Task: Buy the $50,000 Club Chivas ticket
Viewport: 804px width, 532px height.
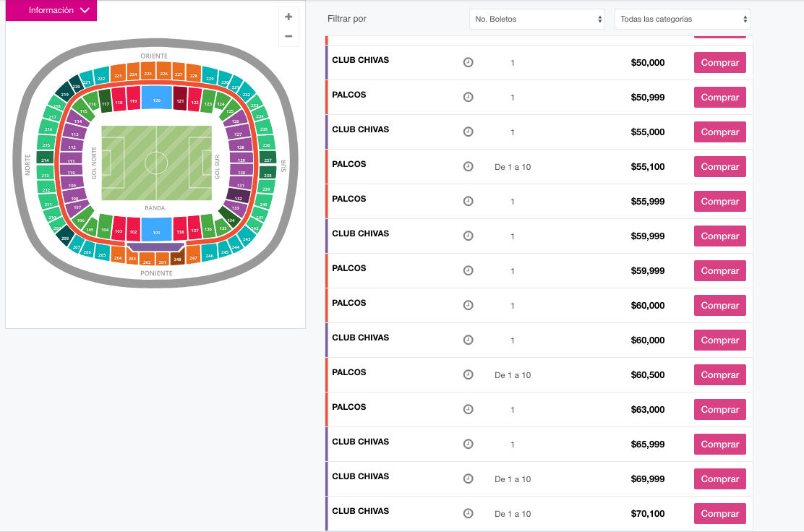Action: click(x=720, y=63)
